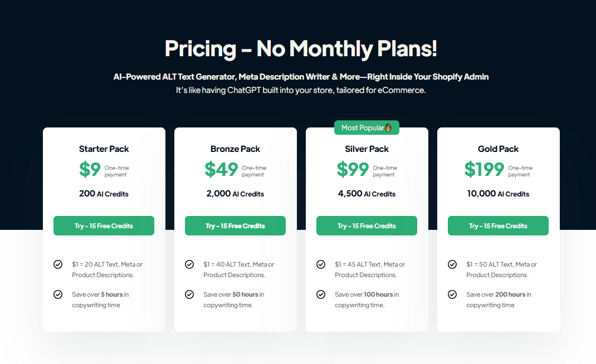Click Silver Pack checkmark icon beside Save over 100 hours
Screen dimensions: 596x364
(321, 294)
